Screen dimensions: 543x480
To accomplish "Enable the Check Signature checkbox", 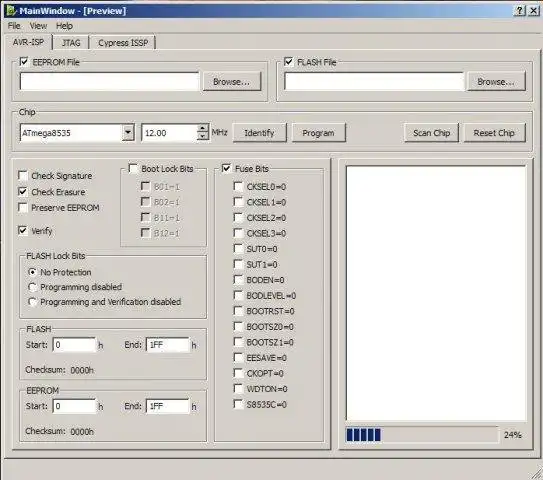I will tap(23, 176).
